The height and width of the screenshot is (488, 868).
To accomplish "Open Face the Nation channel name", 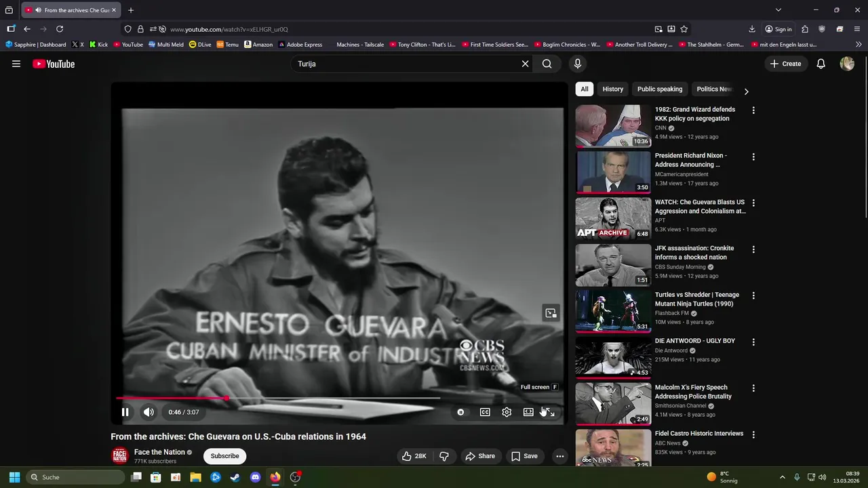I will coord(159,452).
